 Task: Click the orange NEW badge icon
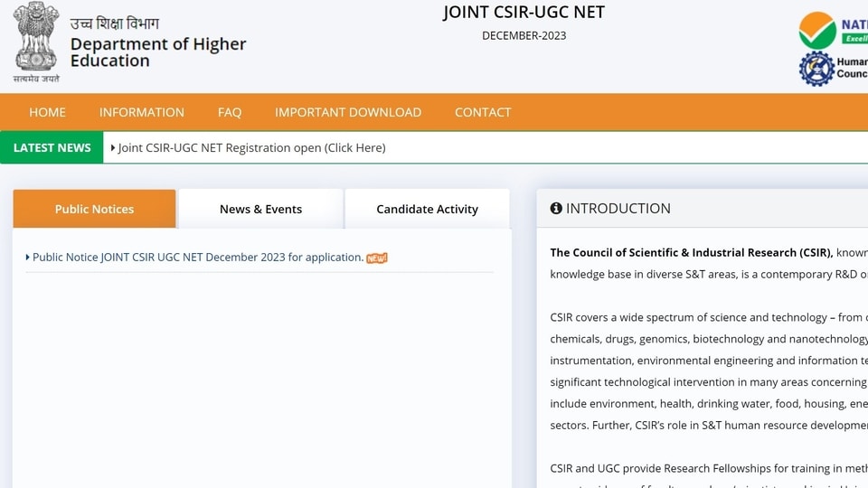tap(377, 258)
